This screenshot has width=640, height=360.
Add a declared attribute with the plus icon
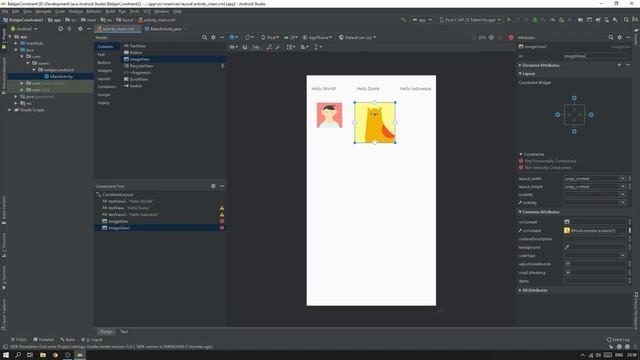[x=619, y=65]
